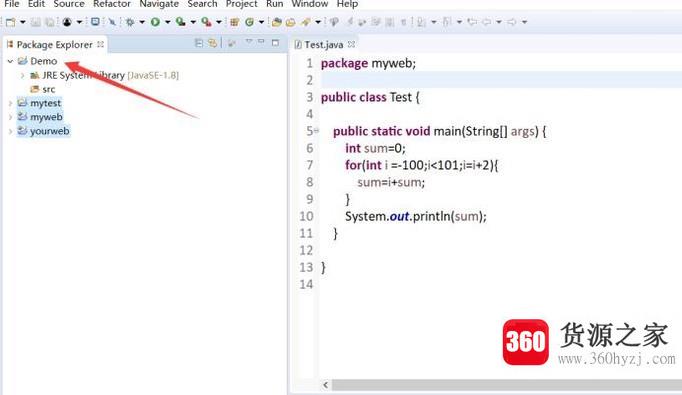Click in the code at 'package myweb;'

(368, 63)
